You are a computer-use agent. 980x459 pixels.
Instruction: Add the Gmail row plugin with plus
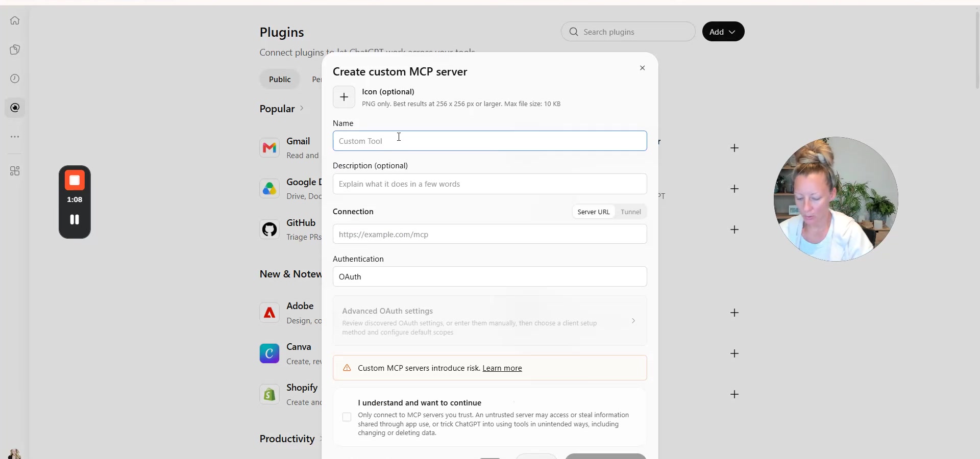pos(734,148)
